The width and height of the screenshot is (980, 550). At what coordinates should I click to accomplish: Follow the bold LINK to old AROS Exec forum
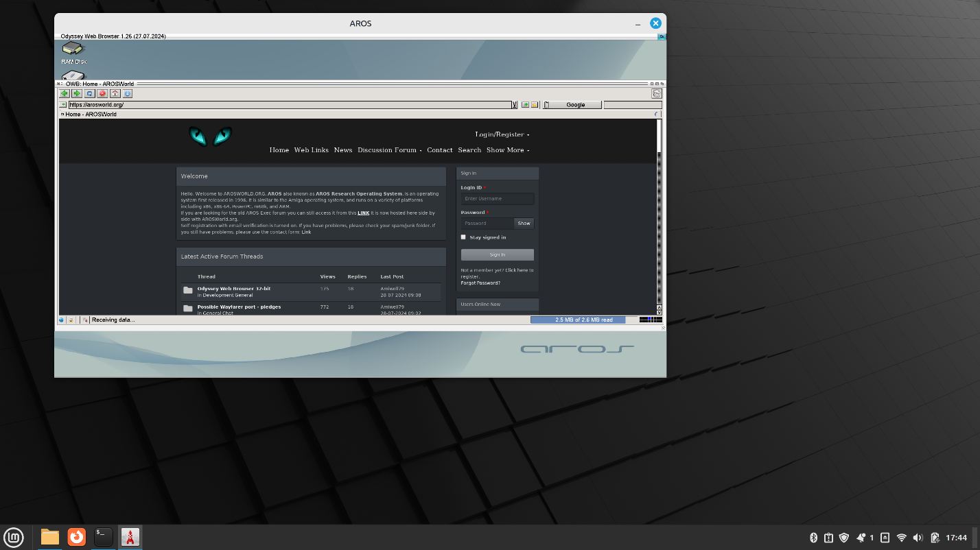pyautogui.click(x=363, y=213)
